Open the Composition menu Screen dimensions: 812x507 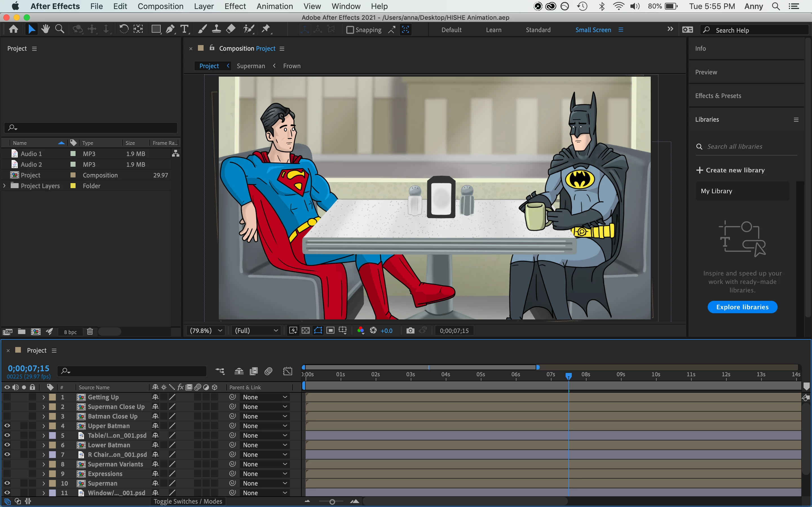(160, 6)
